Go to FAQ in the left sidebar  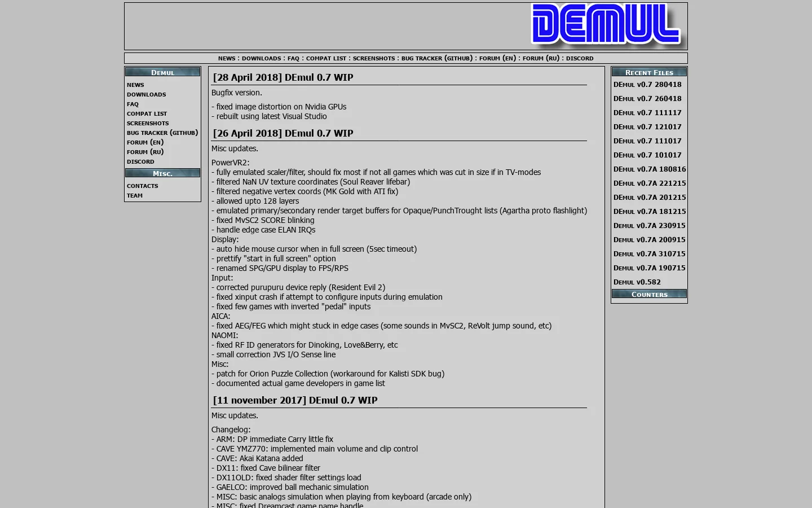pyautogui.click(x=133, y=104)
